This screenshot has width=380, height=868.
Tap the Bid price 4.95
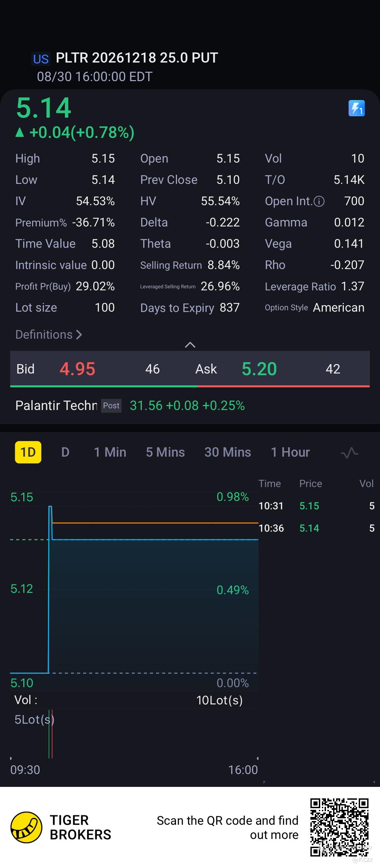[77, 369]
